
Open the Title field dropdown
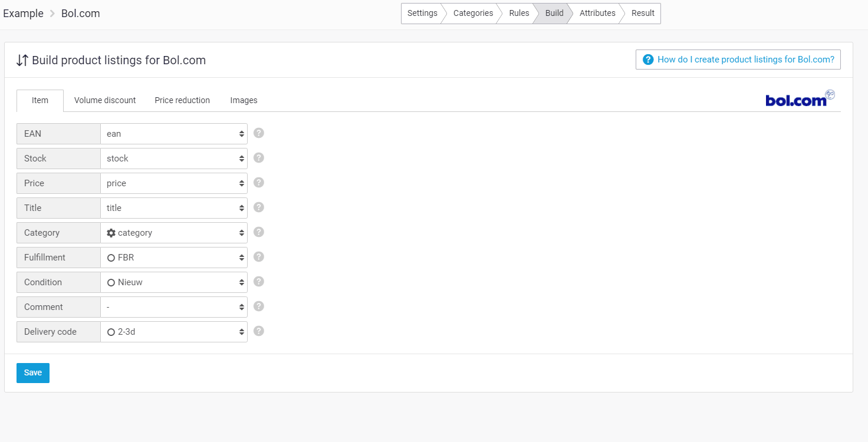174,208
